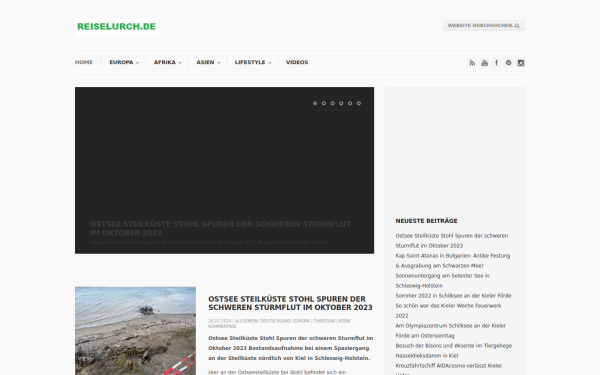Screen dimensions: 600x375
Task: Visit the Facebook page icon
Action: pyautogui.click(x=496, y=63)
